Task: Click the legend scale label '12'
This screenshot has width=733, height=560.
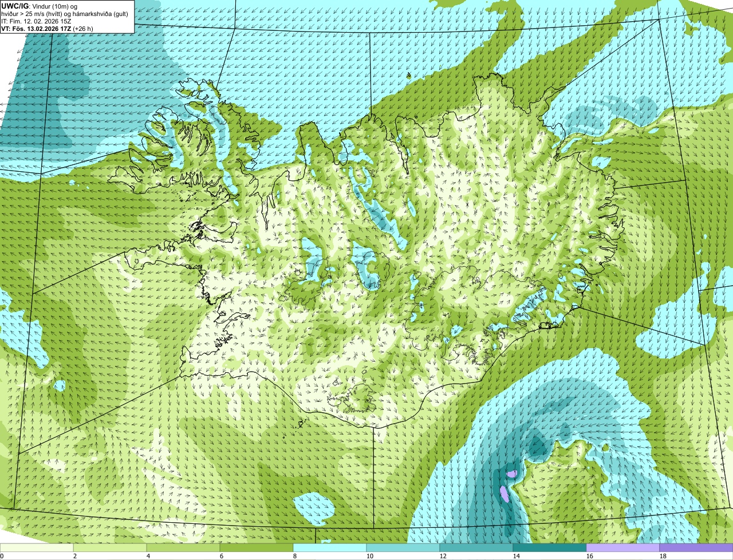Action: click(443, 556)
